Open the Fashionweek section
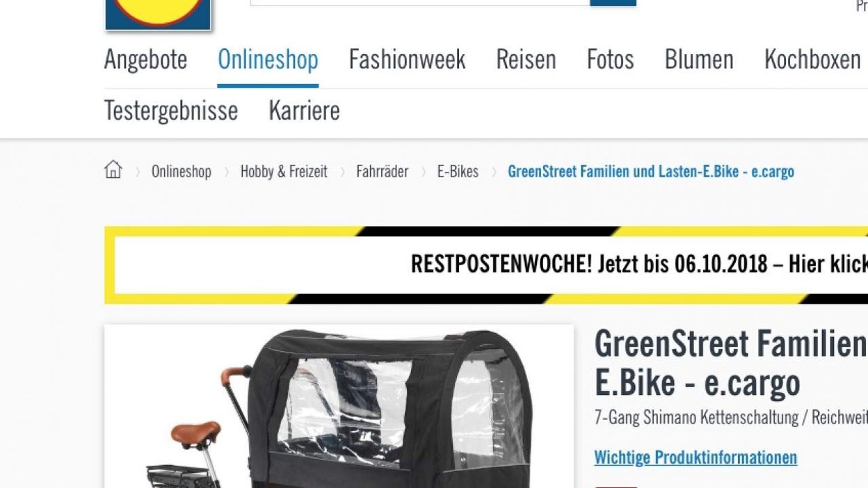Screen dimensions: 868x488 point(407,60)
